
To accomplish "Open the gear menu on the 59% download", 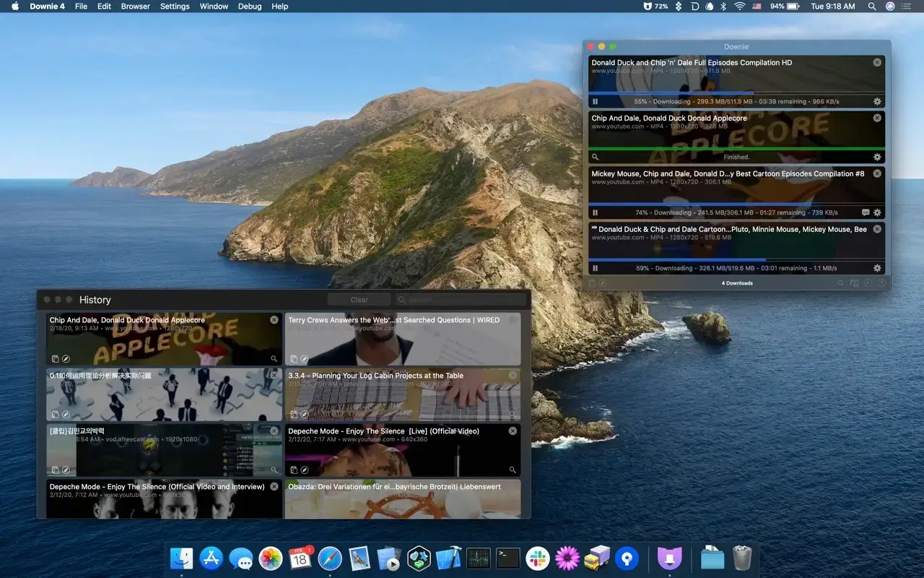I will click(x=877, y=268).
